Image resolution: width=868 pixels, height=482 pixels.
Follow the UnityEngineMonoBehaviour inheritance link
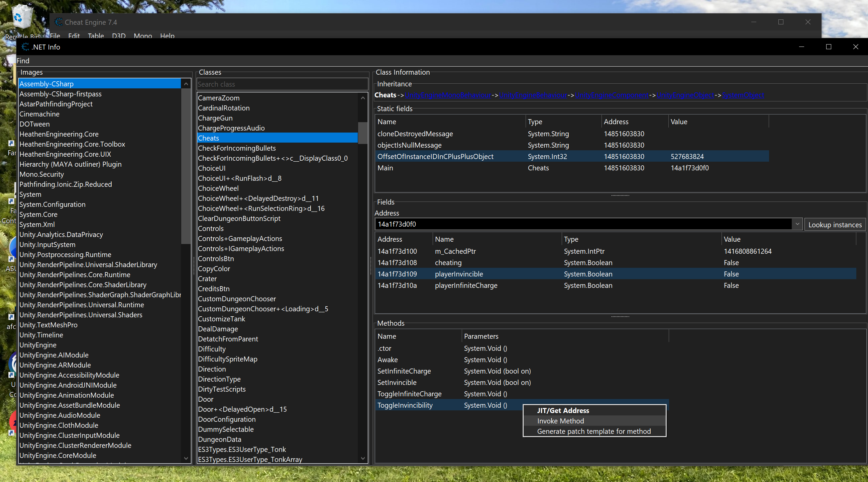tap(447, 95)
